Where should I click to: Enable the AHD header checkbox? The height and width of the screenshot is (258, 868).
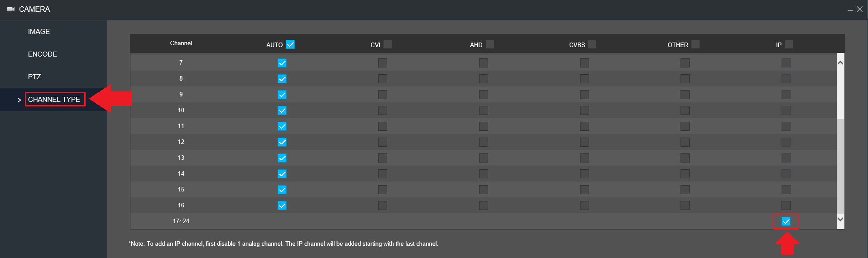click(x=490, y=44)
